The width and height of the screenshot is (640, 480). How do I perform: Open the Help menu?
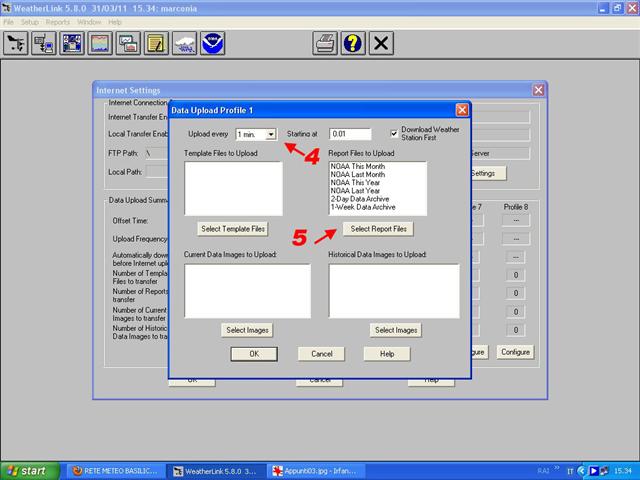tap(115, 22)
